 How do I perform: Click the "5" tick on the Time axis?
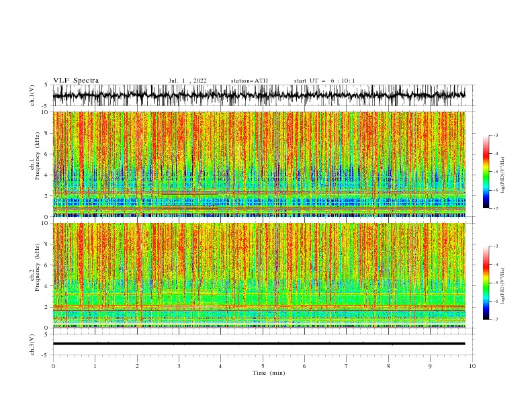pyautogui.click(x=263, y=366)
